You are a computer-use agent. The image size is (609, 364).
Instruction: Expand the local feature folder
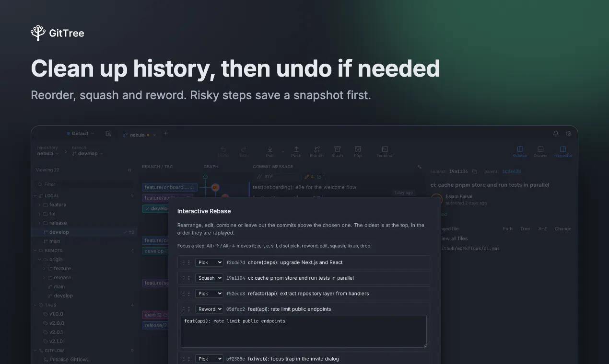[40, 205]
